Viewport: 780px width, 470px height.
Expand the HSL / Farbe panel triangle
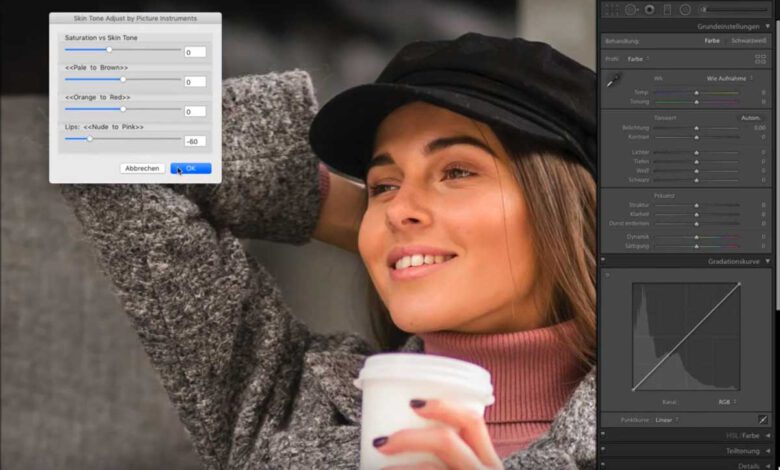click(x=768, y=436)
